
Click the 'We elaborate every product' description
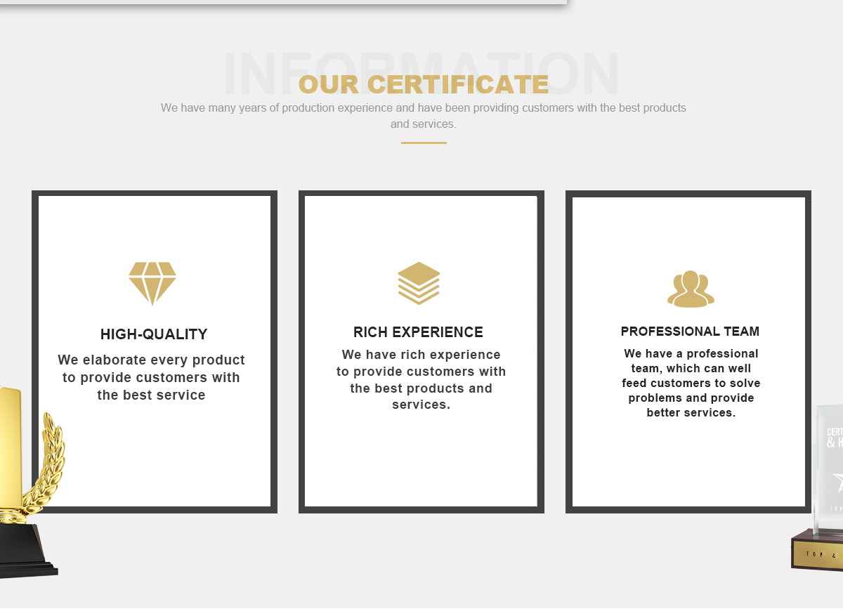[x=152, y=377]
